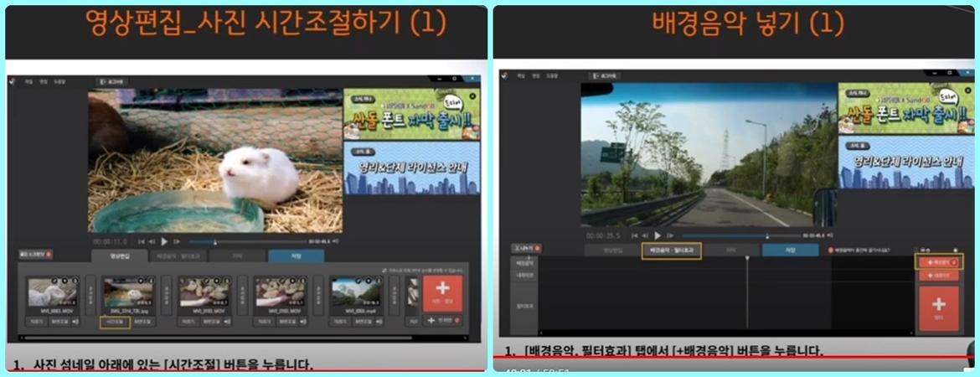Select the highlighted 배경음악·필터효과 tab
The height and width of the screenshot is (377, 980).
point(670,250)
